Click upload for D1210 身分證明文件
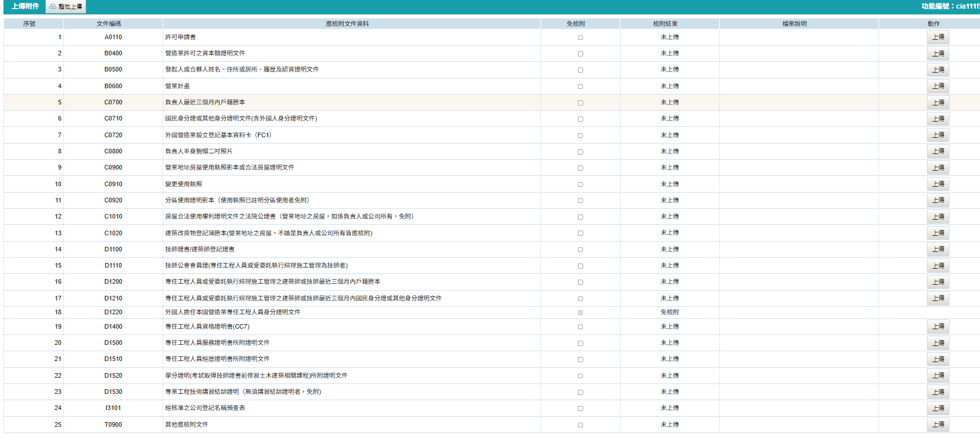This screenshot has height=444, width=980. click(x=938, y=299)
